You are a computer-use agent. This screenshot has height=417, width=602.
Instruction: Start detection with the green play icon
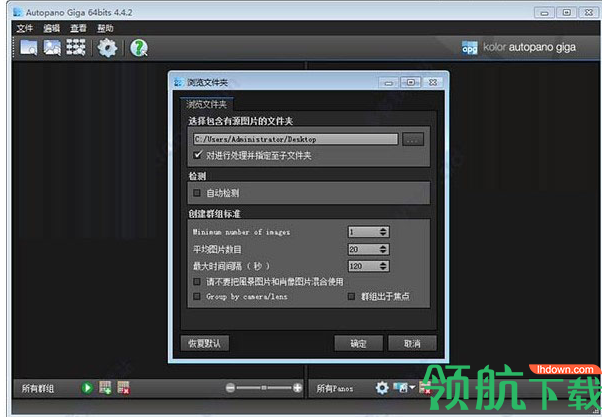87,388
